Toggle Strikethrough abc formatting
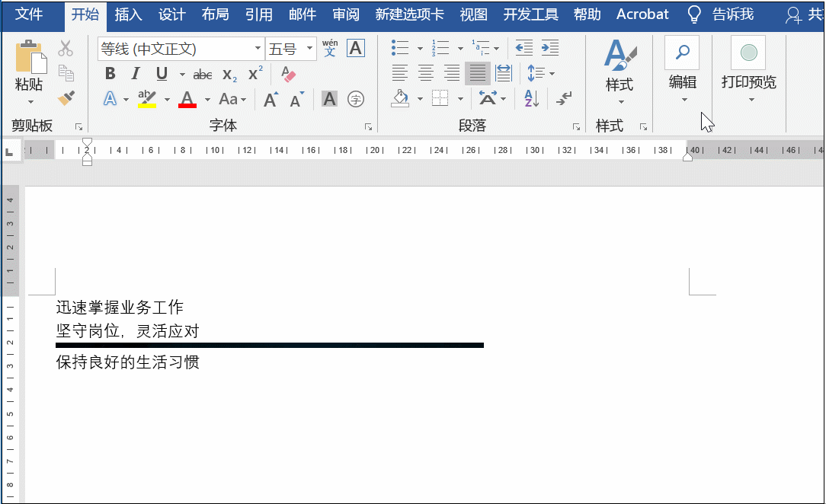Screen dimensions: 826x504 pyautogui.click(x=203, y=74)
